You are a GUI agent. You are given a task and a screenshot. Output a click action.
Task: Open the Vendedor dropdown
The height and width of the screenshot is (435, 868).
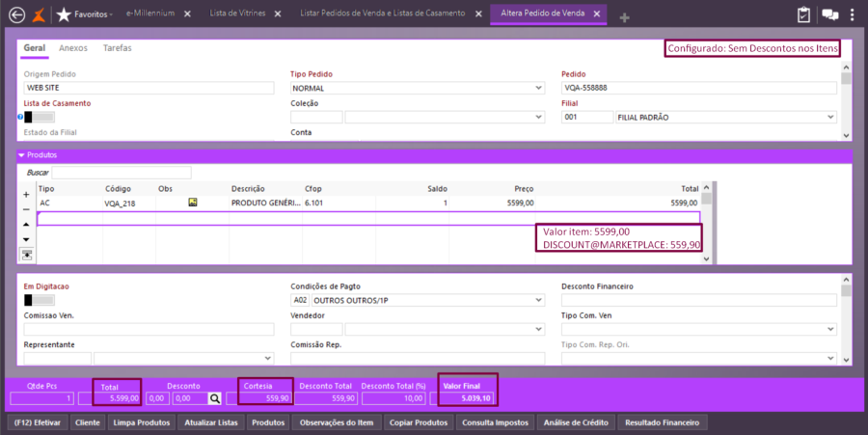[x=538, y=329]
